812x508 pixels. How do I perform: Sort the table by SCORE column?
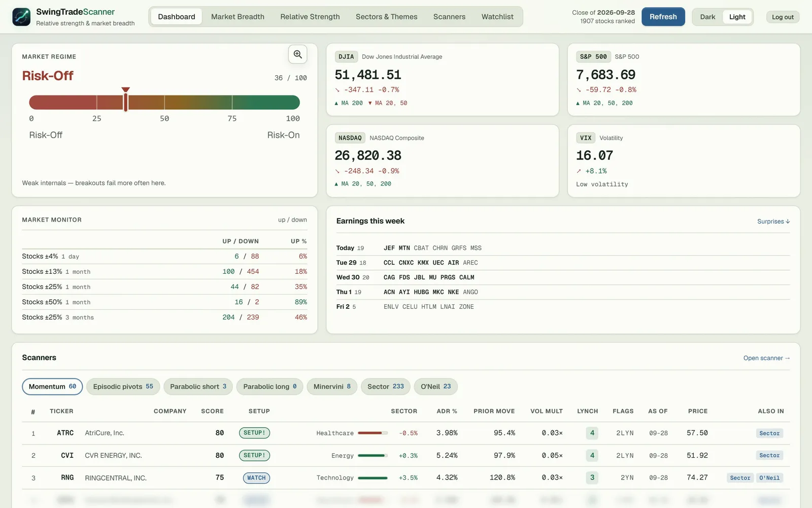tap(212, 411)
